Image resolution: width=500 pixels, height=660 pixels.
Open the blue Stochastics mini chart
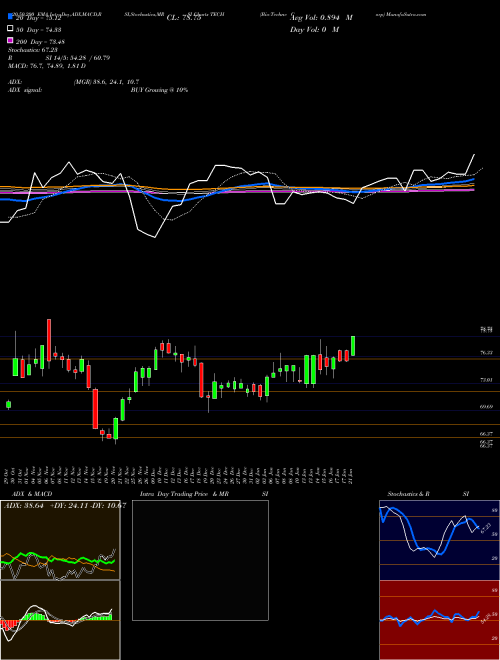point(439,540)
